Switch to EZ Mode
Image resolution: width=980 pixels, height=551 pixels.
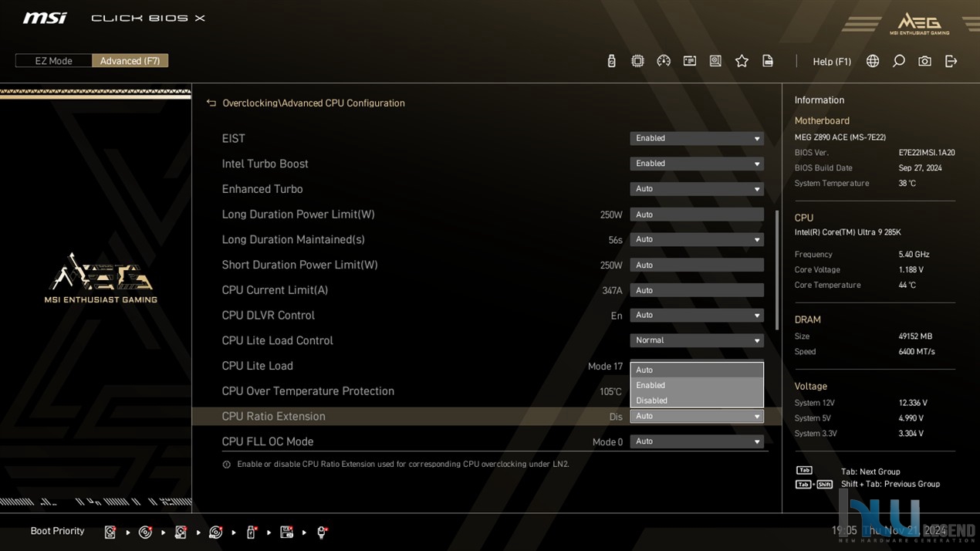point(54,61)
